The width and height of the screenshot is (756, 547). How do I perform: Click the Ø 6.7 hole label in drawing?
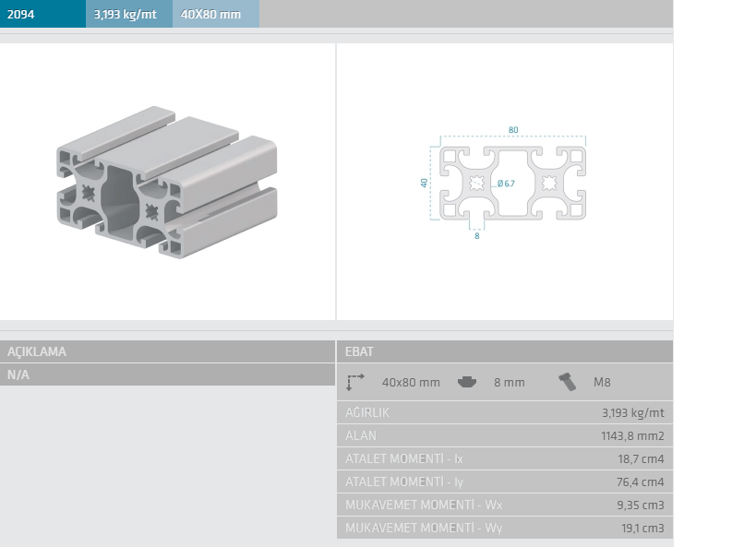click(506, 184)
